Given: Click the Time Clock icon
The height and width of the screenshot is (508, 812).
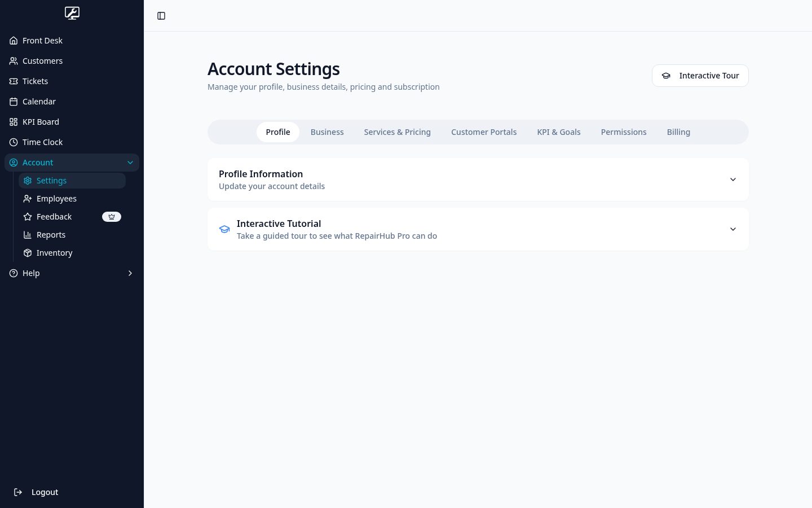Looking at the screenshot, I should (14, 142).
